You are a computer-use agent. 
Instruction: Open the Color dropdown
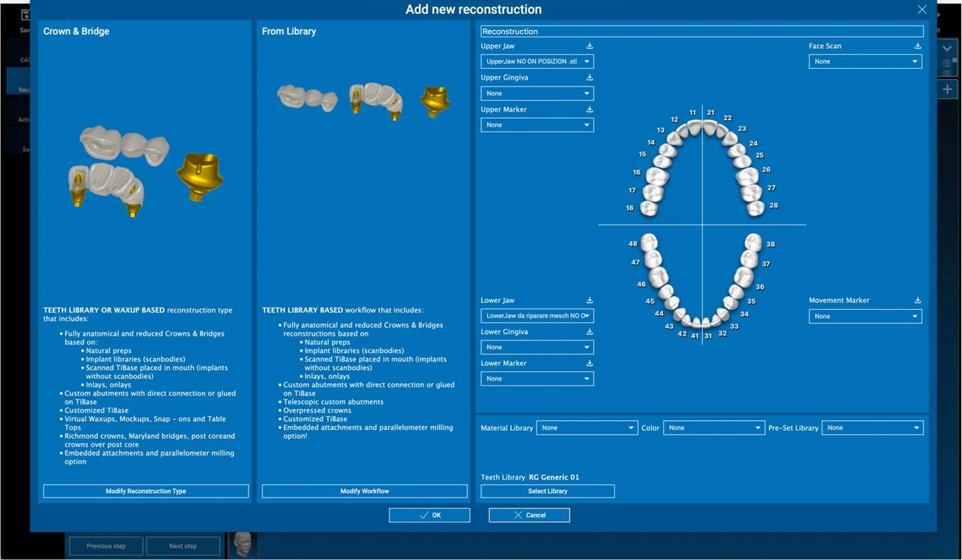click(x=714, y=428)
